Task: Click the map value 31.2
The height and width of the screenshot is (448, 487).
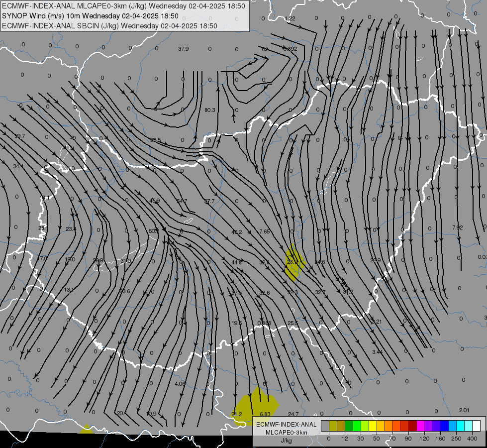Action: click(x=348, y=292)
